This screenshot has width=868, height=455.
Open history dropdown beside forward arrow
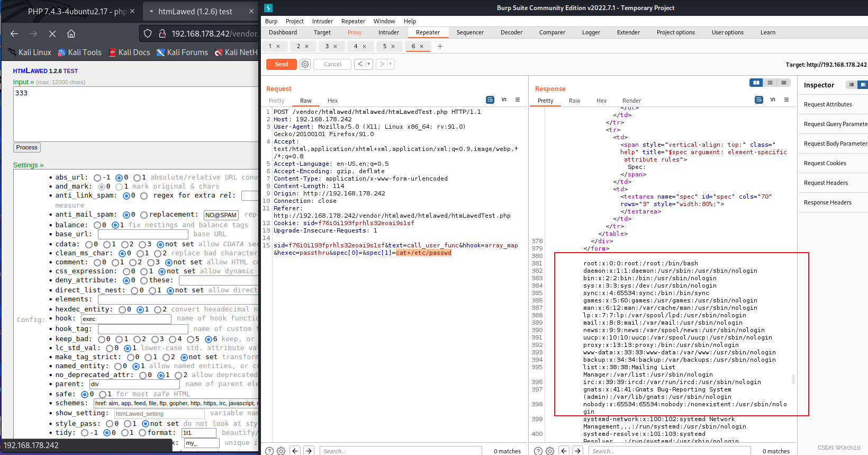coord(391,64)
